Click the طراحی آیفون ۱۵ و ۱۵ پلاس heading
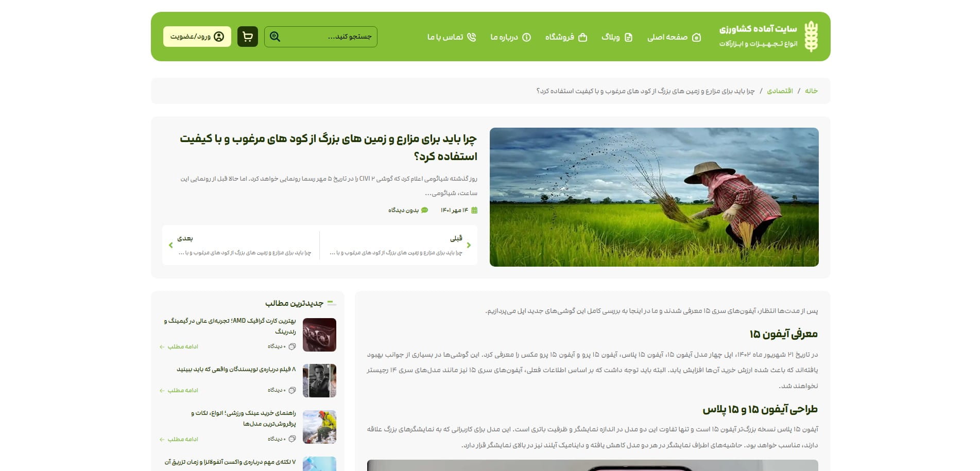Viewport: 980px width, 471px height. [760, 409]
